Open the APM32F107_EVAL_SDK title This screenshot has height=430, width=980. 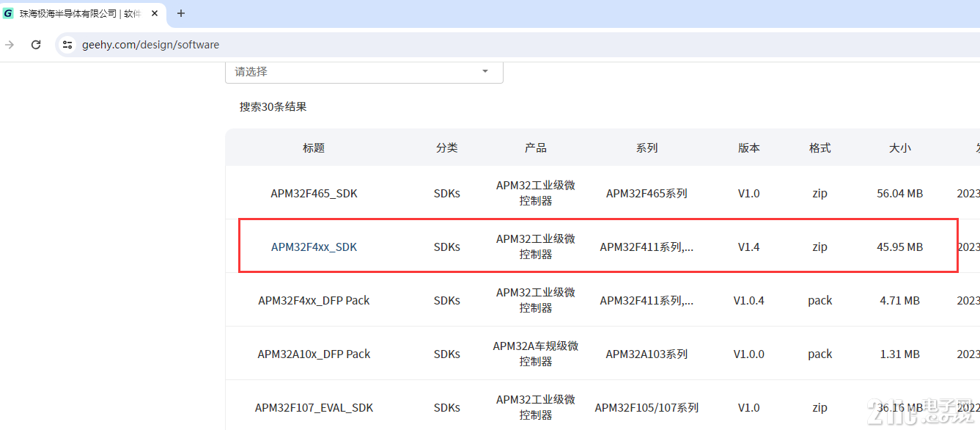click(314, 408)
